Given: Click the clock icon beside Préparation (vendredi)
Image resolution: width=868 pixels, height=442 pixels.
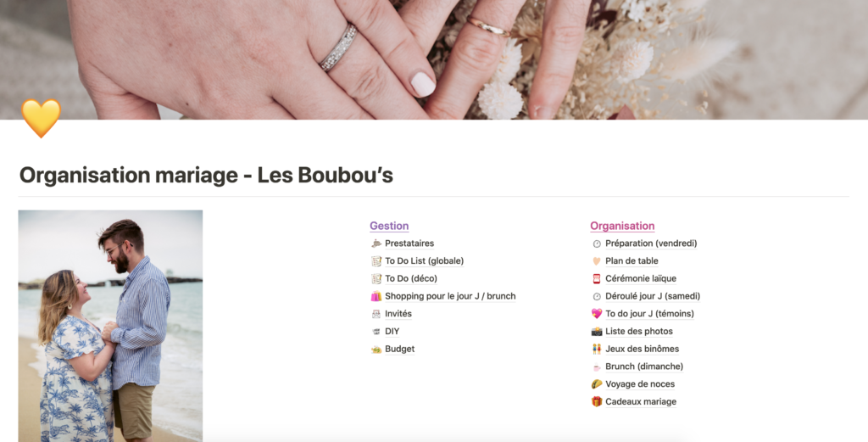Looking at the screenshot, I should [596, 243].
